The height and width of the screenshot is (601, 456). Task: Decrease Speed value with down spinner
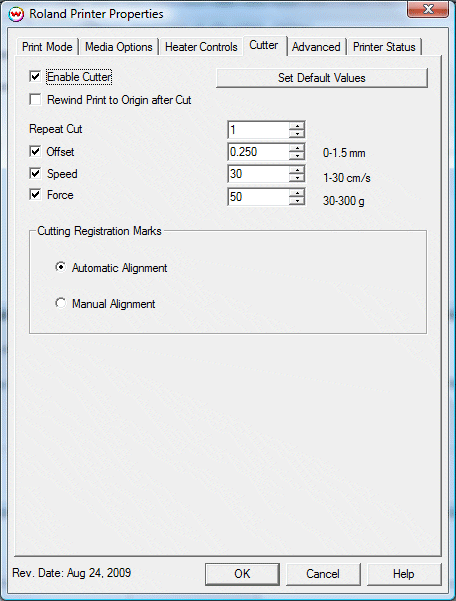(x=297, y=178)
